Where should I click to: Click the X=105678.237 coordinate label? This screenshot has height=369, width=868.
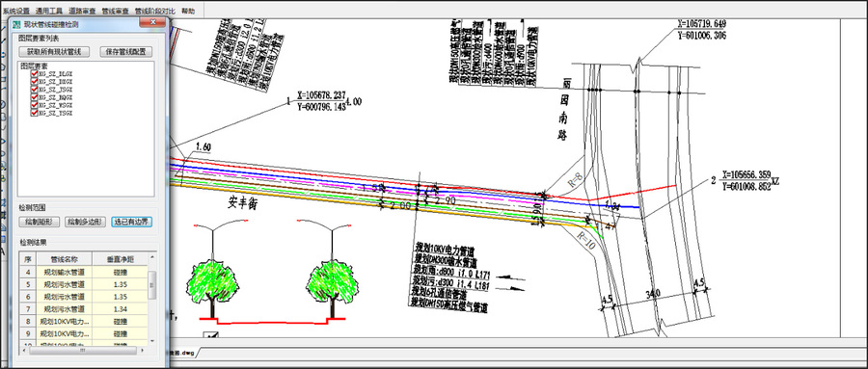click(320, 94)
